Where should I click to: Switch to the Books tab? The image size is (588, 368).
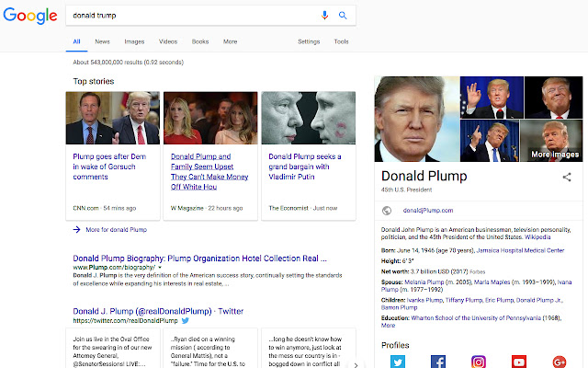pyautogui.click(x=200, y=41)
